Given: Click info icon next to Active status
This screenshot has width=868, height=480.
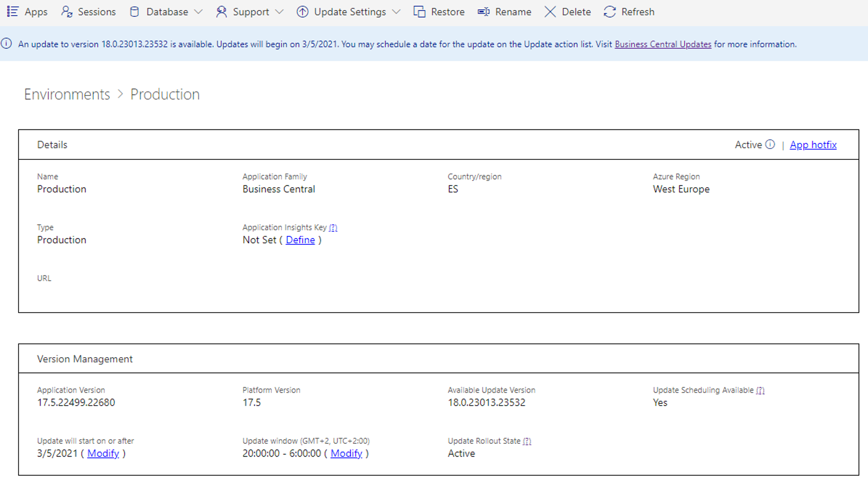Looking at the screenshot, I should pos(770,144).
